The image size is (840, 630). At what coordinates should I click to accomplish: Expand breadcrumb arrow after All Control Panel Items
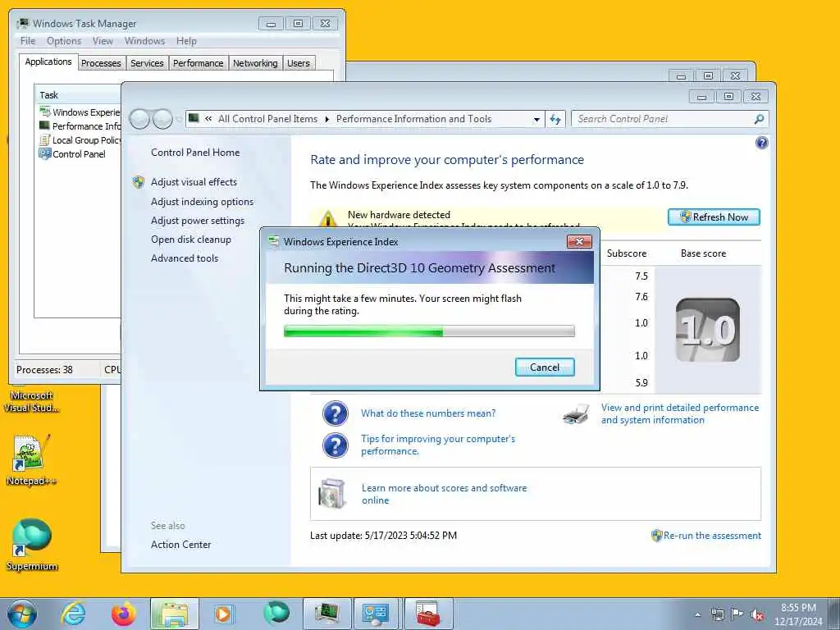coord(326,119)
